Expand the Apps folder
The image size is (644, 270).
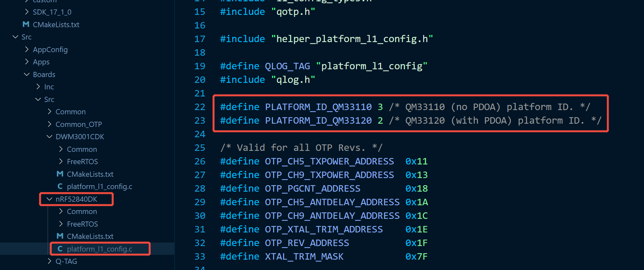click(x=27, y=62)
